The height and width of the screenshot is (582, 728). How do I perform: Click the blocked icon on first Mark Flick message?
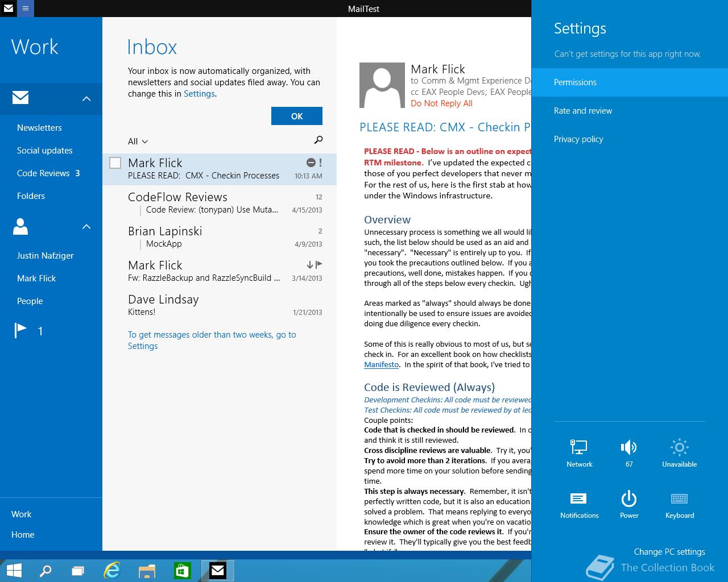[x=311, y=163]
